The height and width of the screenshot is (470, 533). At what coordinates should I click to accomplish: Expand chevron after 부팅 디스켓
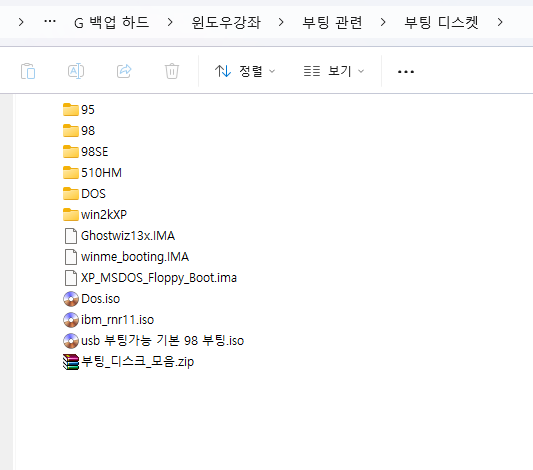pyautogui.click(x=500, y=22)
